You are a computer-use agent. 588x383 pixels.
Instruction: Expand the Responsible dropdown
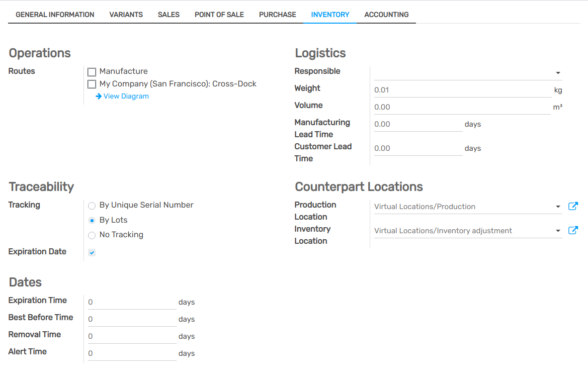click(558, 73)
